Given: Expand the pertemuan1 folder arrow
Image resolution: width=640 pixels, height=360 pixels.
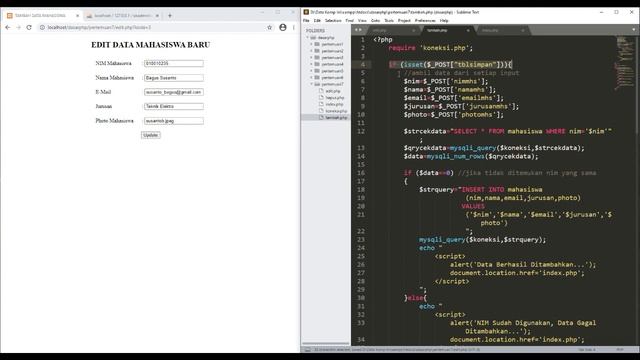Looking at the screenshot, I should click(311, 44).
